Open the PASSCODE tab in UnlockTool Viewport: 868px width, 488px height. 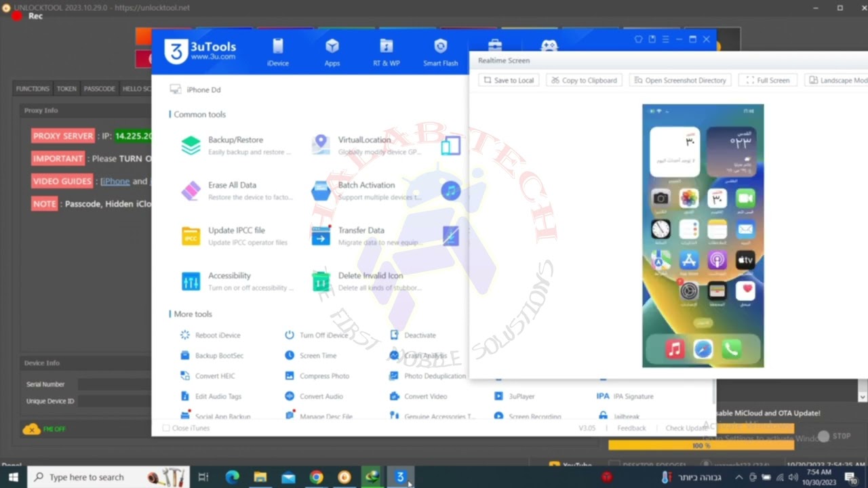click(100, 89)
